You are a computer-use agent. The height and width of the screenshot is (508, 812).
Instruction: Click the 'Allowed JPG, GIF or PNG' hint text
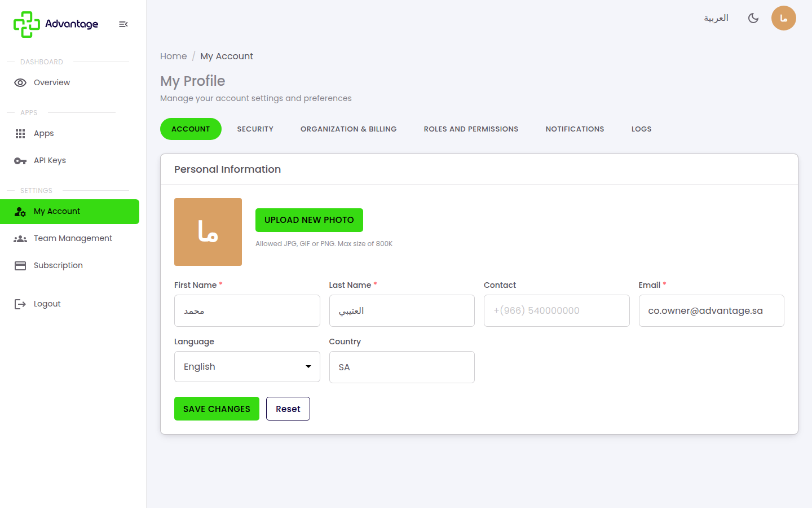(324, 244)
